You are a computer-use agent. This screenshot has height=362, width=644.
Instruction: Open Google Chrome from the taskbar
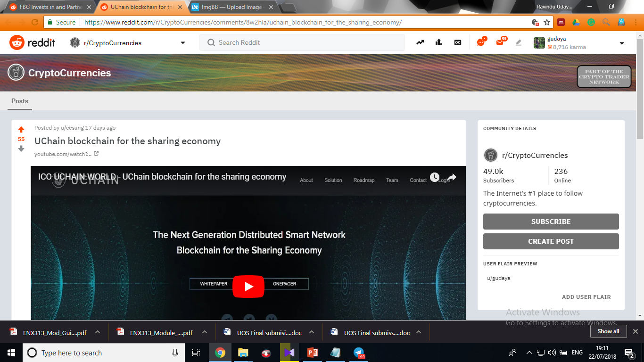[220, 353]
